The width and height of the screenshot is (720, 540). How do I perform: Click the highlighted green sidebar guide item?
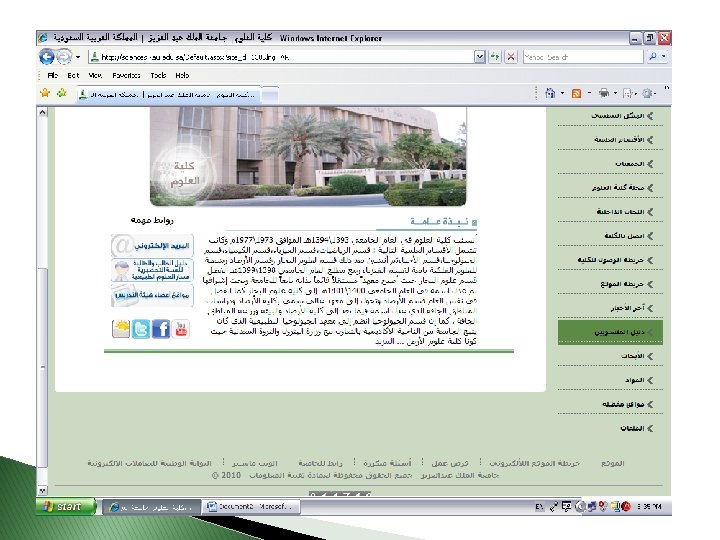coord(610,332)
